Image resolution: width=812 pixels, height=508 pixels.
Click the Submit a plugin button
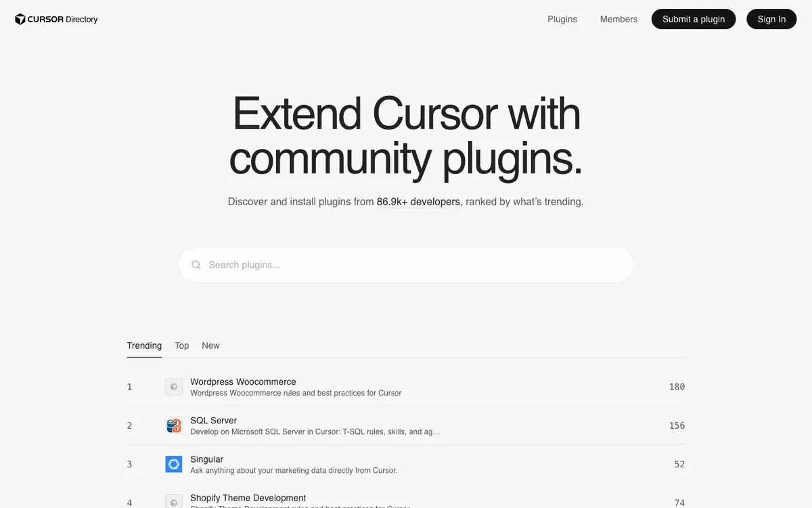point(694,19)
